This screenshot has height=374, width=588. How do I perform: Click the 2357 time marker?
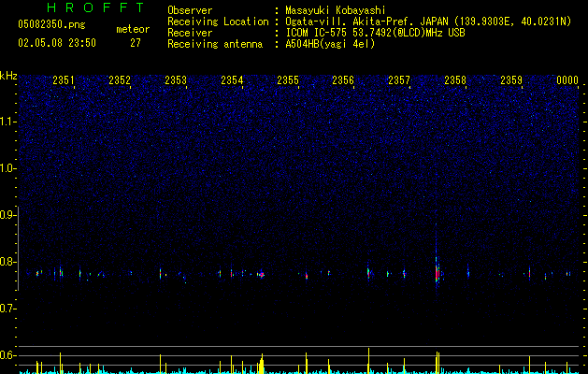[x=399, y=80]
